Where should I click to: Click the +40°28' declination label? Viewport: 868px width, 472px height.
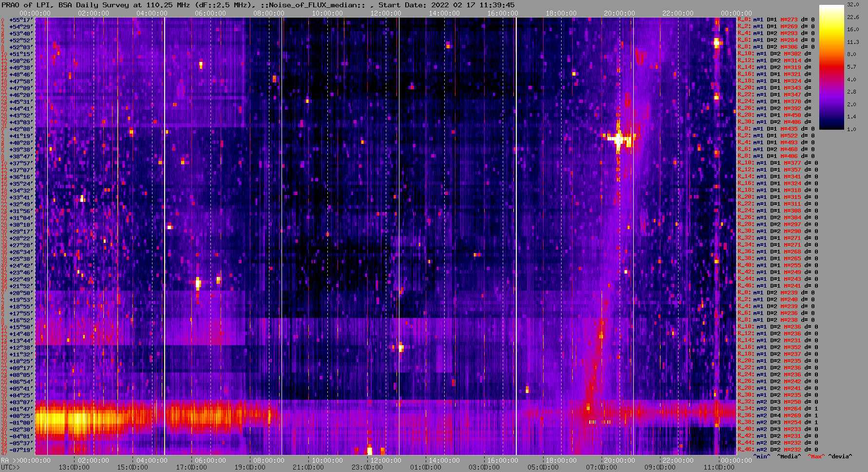point(20,143)
